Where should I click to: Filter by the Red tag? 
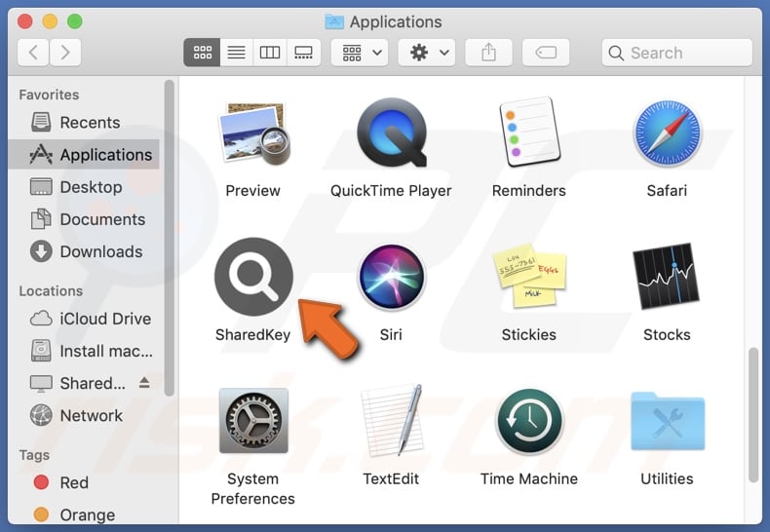coord(84,482)
